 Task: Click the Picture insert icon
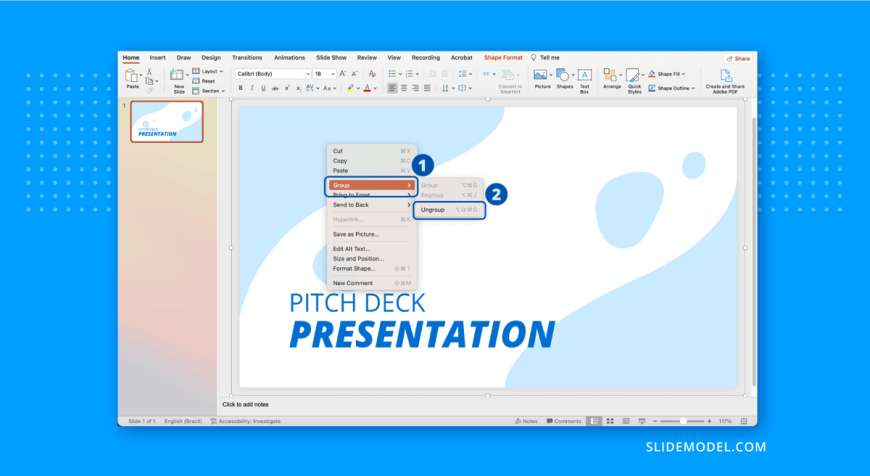(x=540, y=75)
